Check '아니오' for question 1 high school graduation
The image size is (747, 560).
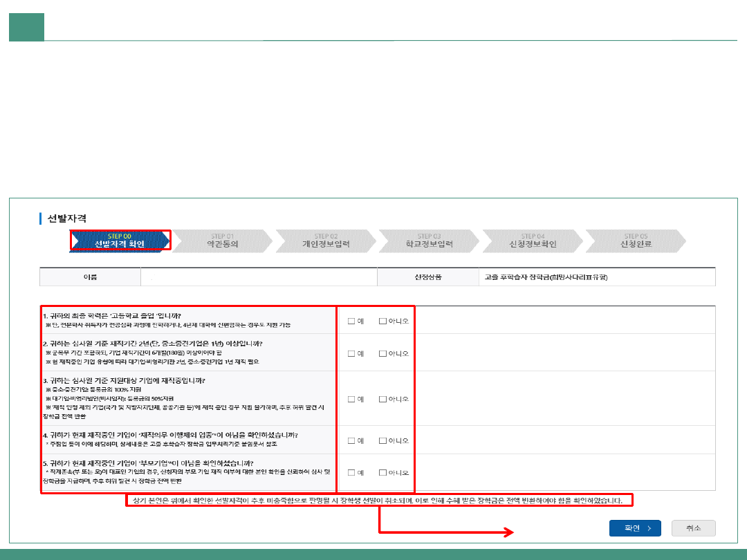(382, 321)
